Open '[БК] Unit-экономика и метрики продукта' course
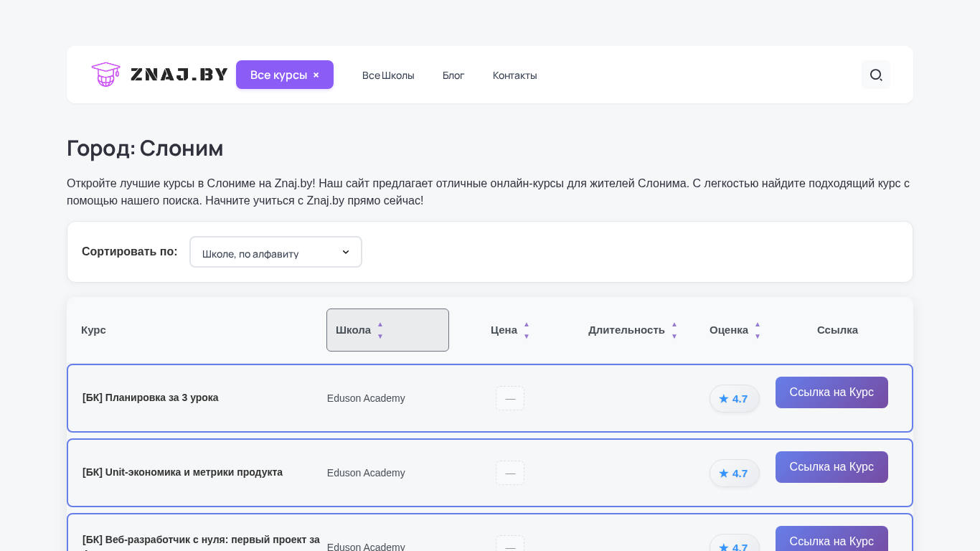Image resolution: width=980 pixels, height=551 pixels. 182,472
